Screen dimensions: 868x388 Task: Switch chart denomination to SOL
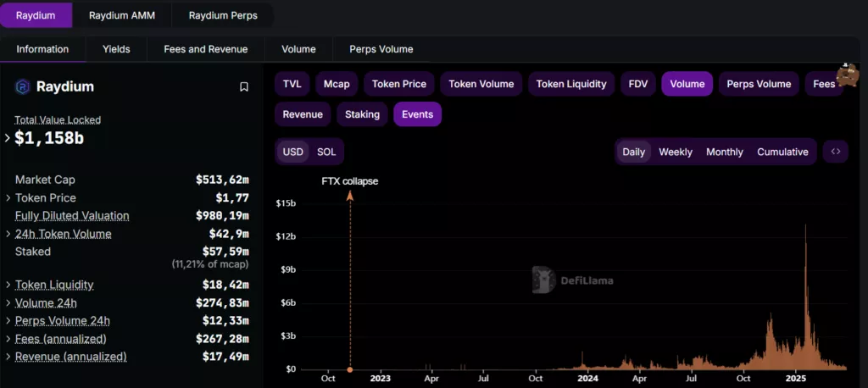[326, 152]
